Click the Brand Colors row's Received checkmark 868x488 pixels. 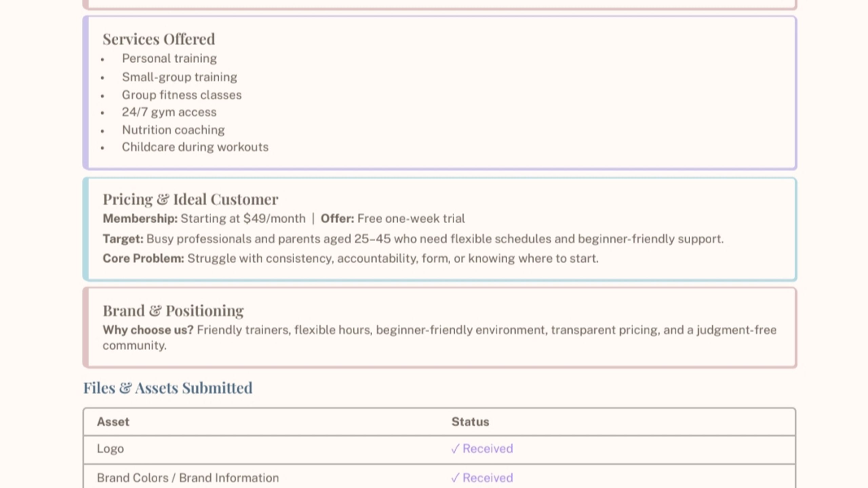coord(482,478)
